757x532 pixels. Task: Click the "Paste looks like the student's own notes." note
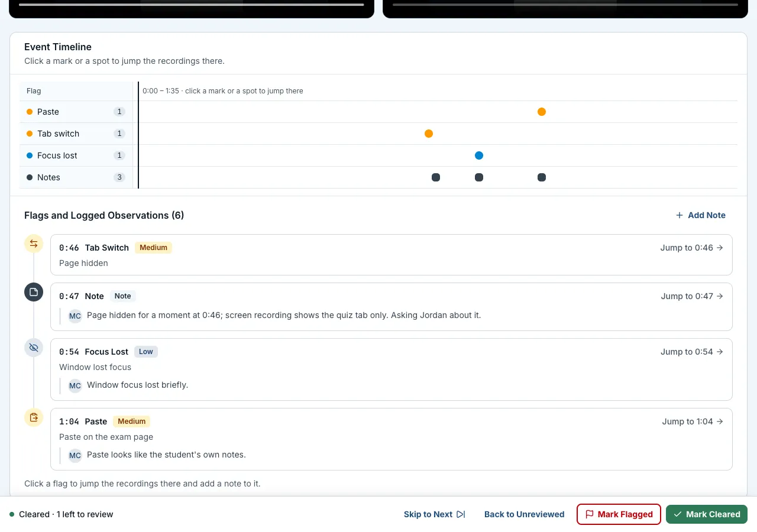(x=166, y=455)
